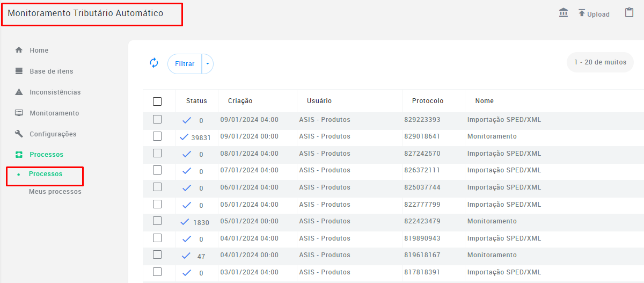Click status check icon for protocol 819618167
Screen dimensions: 644x283
tap(187, 256)
